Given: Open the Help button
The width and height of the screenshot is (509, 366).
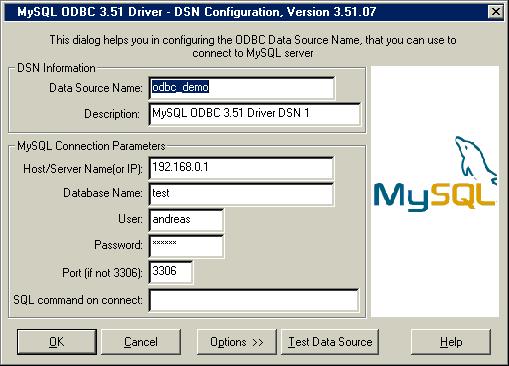Looking at the screenshot, I should pyautogui.click(x=451, y=342).
